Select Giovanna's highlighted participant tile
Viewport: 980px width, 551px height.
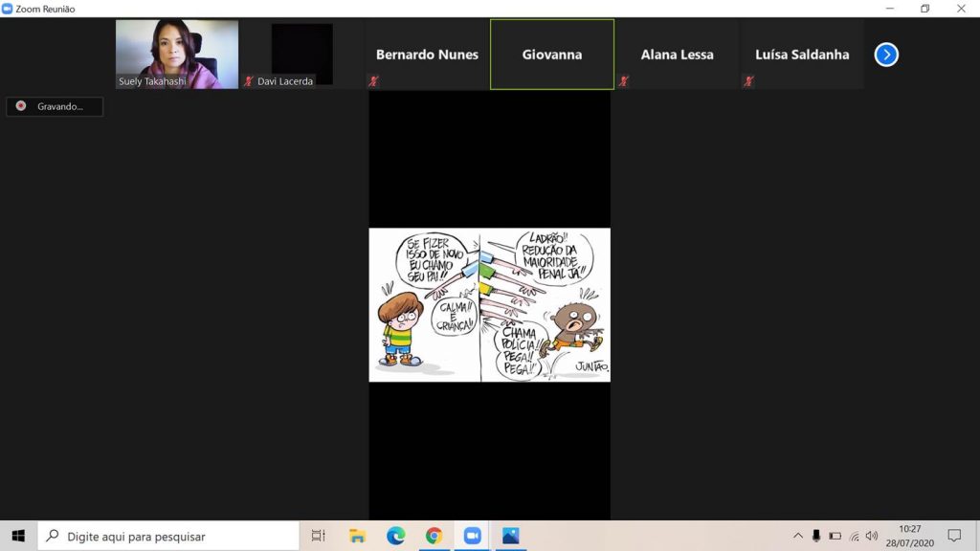[x=552, y=54]
